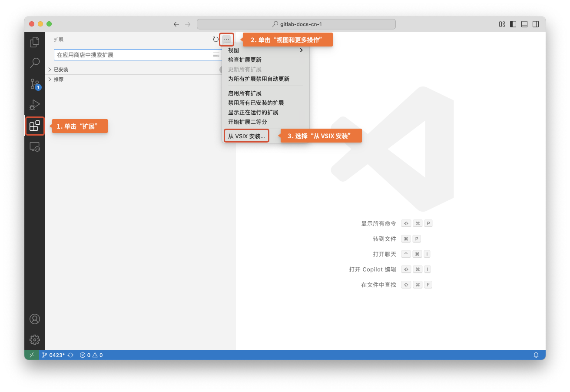Toggle the bottom panel layout button

click(x=524, y=24)
